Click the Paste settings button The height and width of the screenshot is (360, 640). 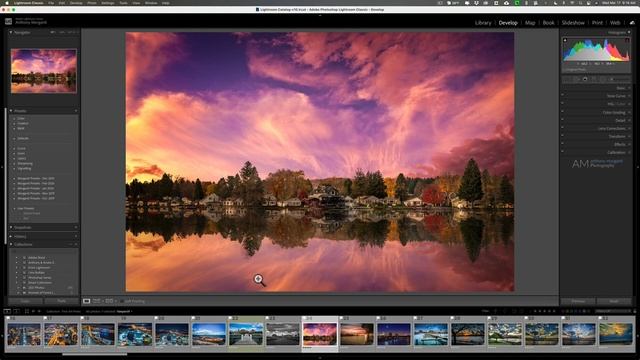pos(61,301)
